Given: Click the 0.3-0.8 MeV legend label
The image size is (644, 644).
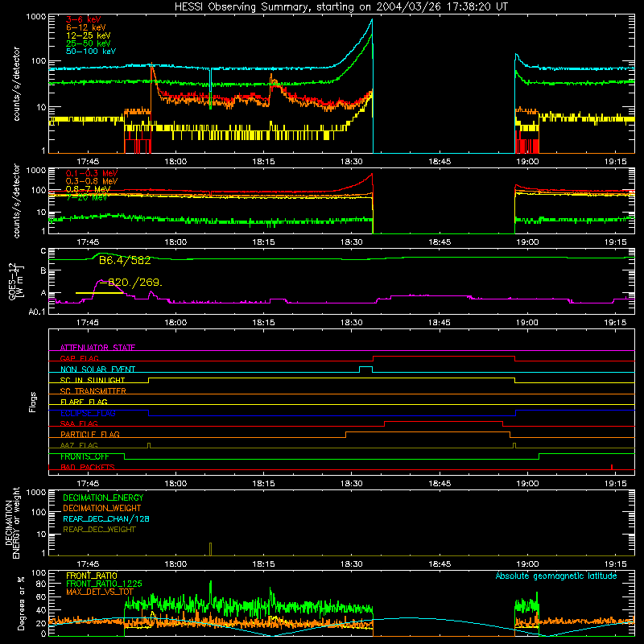Looking at the screenshot, I should 92,181.
